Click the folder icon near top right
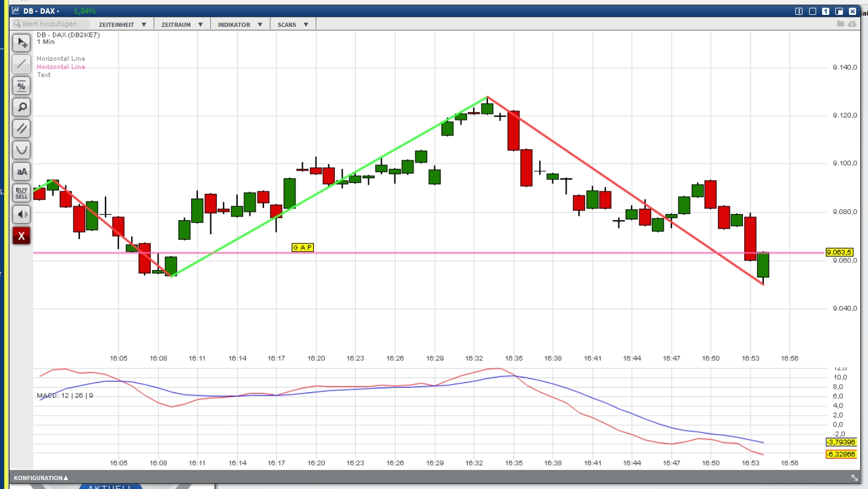868x489 pixels. (840, 22)
